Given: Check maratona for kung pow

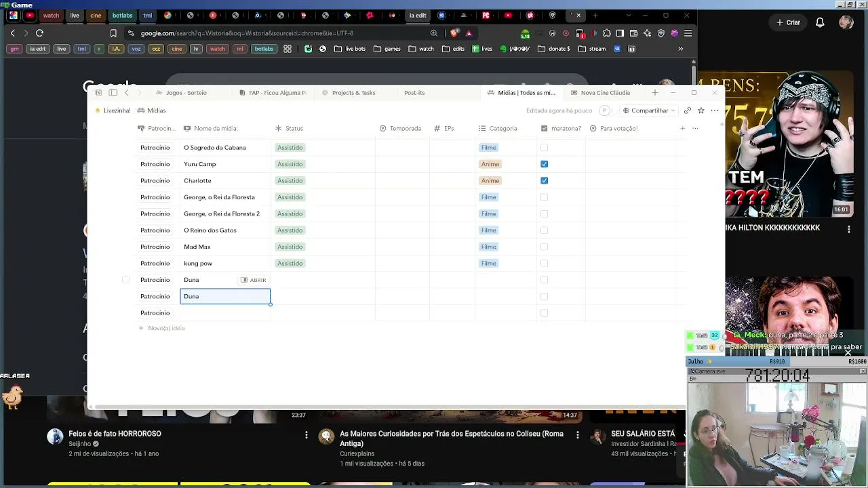Looking at the screenshot, I should 544,264.
